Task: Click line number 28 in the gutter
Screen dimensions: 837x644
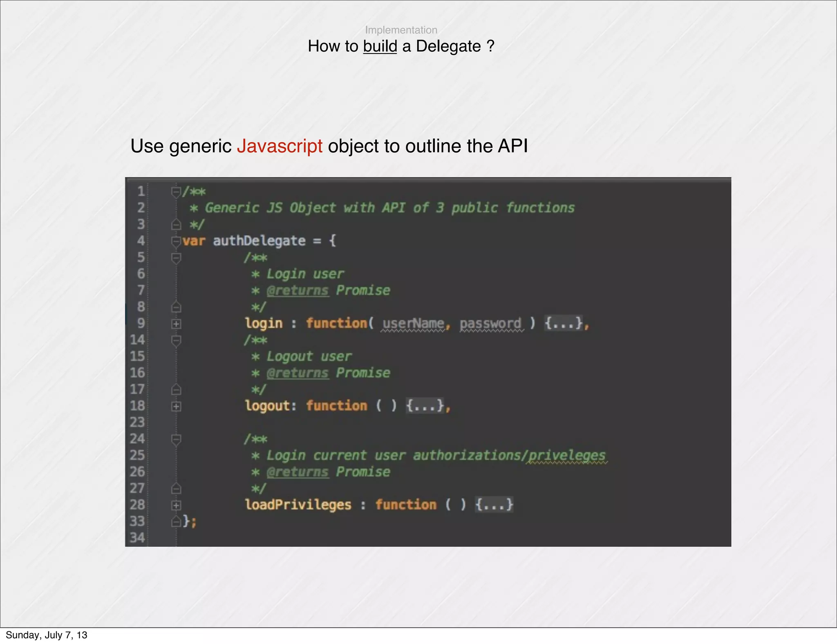Action: 137,505
